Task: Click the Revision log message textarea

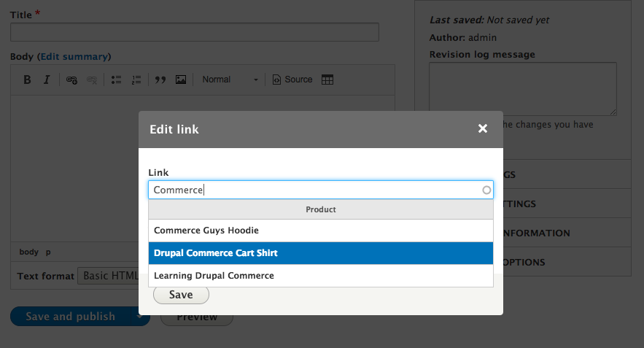Action: tap(522, 88)
